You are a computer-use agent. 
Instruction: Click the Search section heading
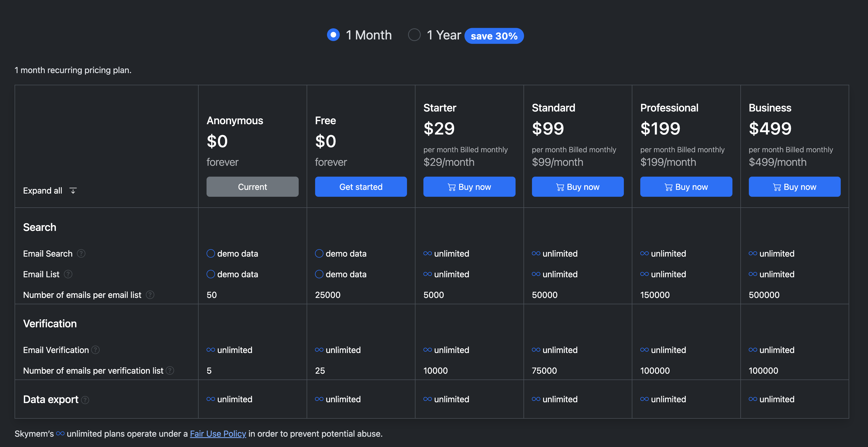pyautogui.click(x=39, y=227)
